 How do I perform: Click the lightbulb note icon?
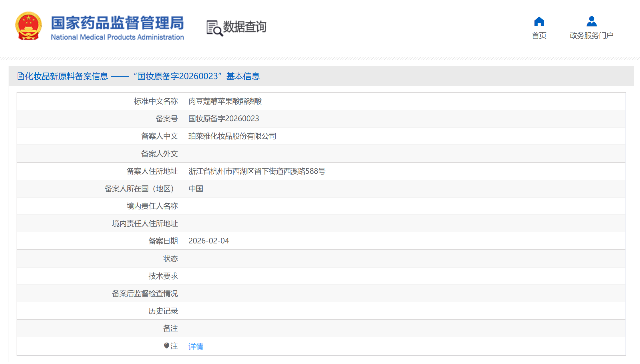166,346
